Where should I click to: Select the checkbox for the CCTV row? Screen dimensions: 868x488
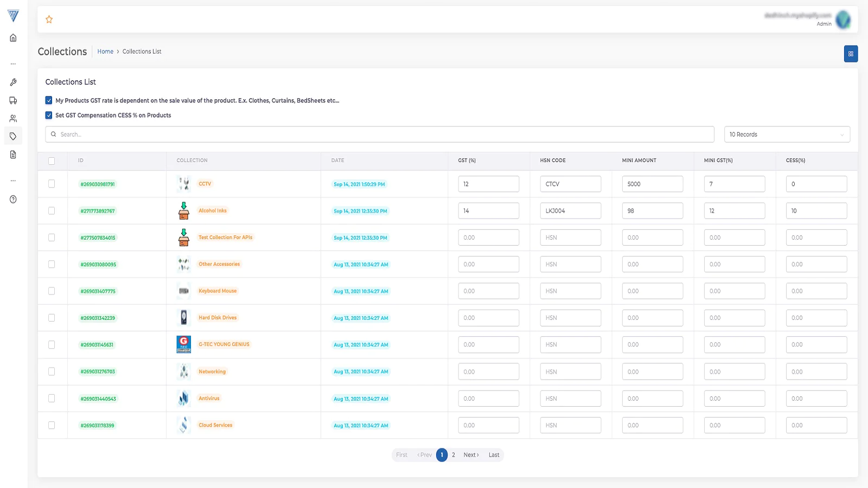pyautogui.click(x=52, y=184)
